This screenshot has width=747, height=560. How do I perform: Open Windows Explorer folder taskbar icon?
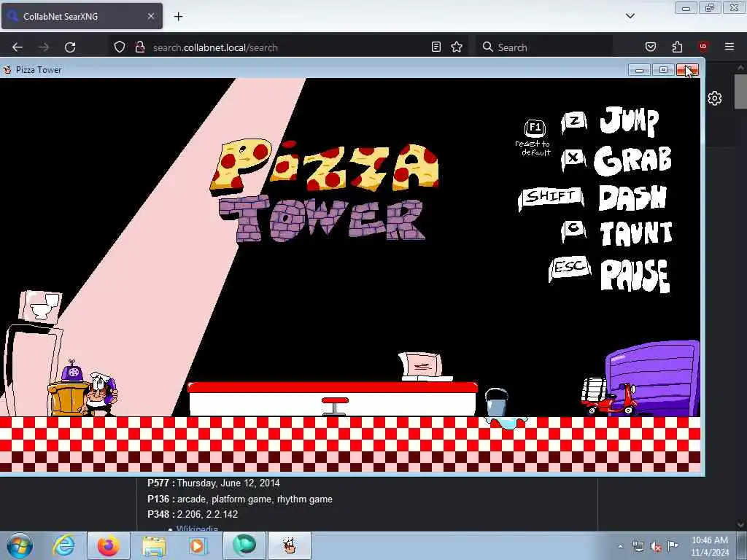[153, 545]
